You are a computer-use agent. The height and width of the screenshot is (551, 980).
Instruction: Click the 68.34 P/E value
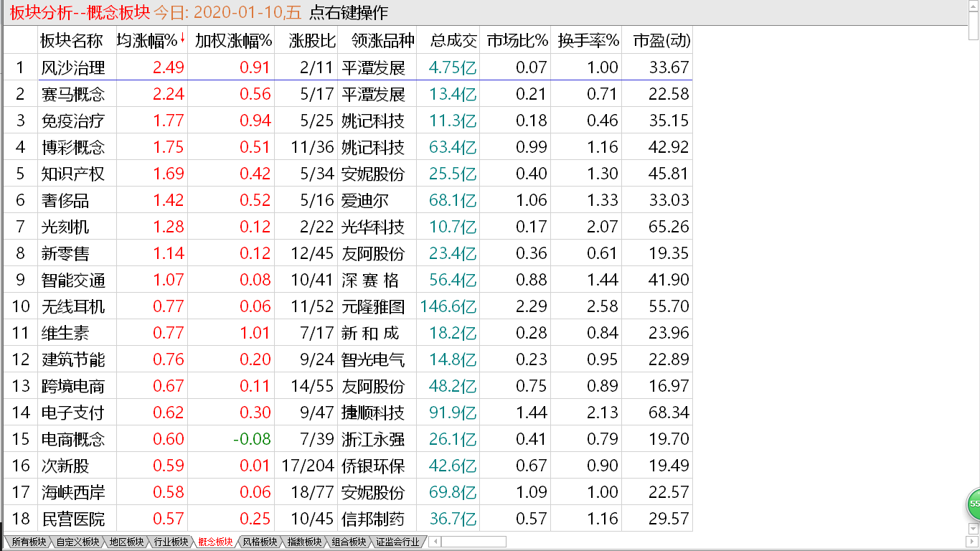tap(669, 413)
